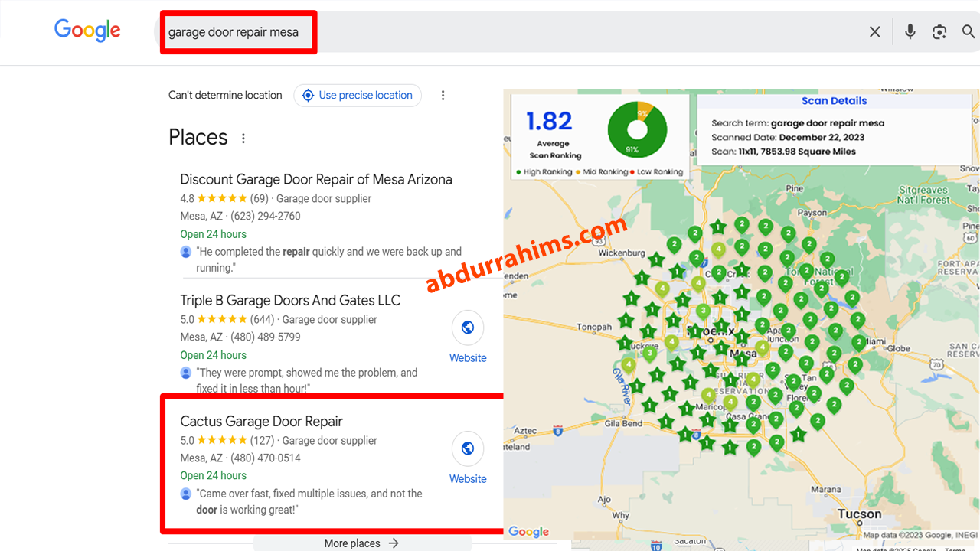
Task: Click the precise location target icon
Action: 308,96
